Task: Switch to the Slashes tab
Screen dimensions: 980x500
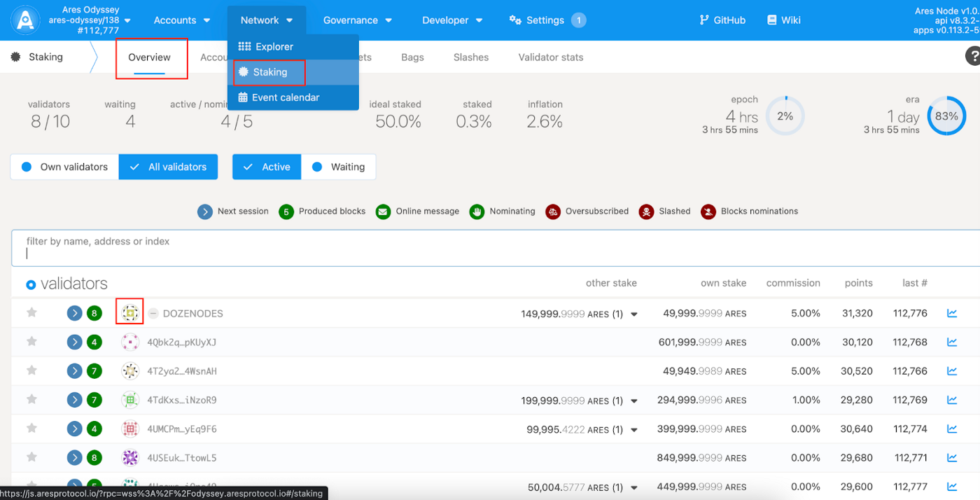Action: point(471,57)
